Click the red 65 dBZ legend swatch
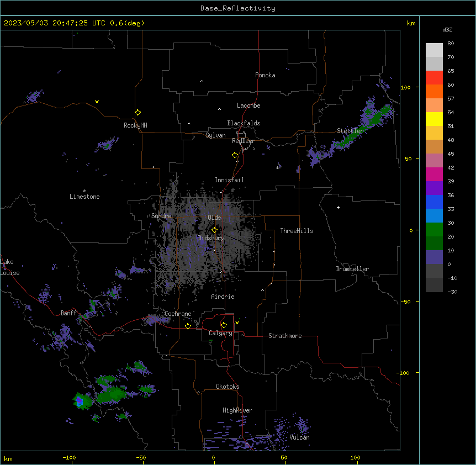This screenshot has height=465, width=476. pos(434,77)
